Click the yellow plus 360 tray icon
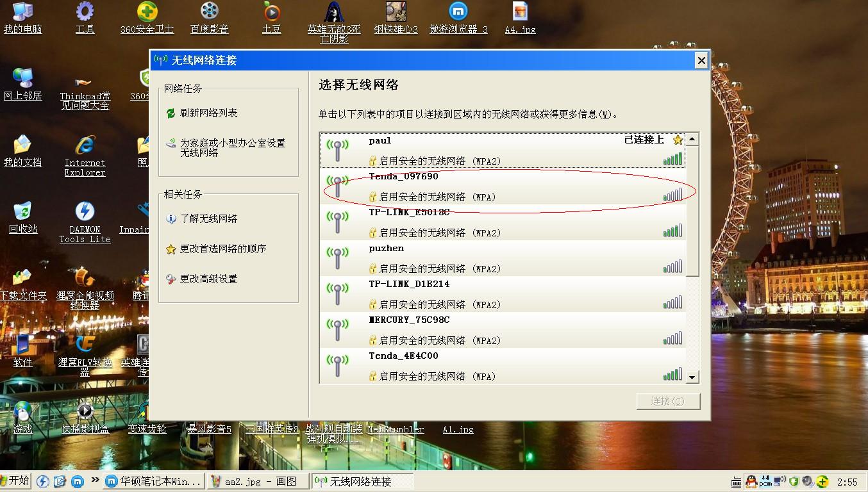The image size is (868, 492). 822,481
